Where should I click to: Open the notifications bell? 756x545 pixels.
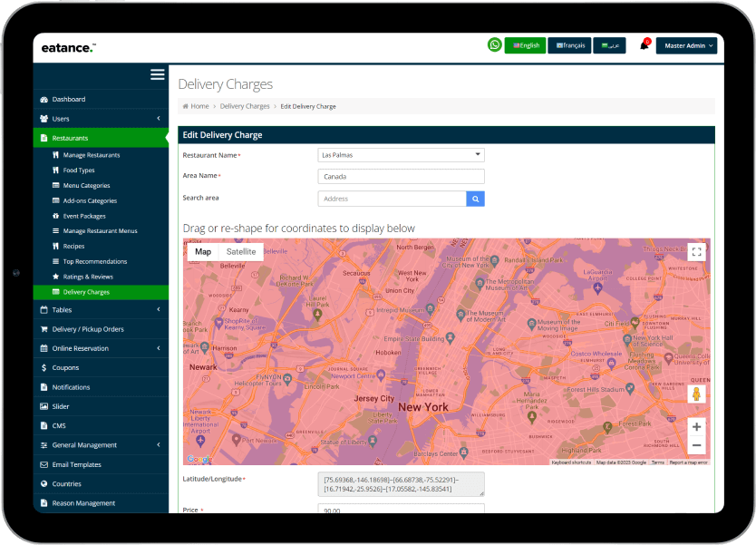point(645,45)
